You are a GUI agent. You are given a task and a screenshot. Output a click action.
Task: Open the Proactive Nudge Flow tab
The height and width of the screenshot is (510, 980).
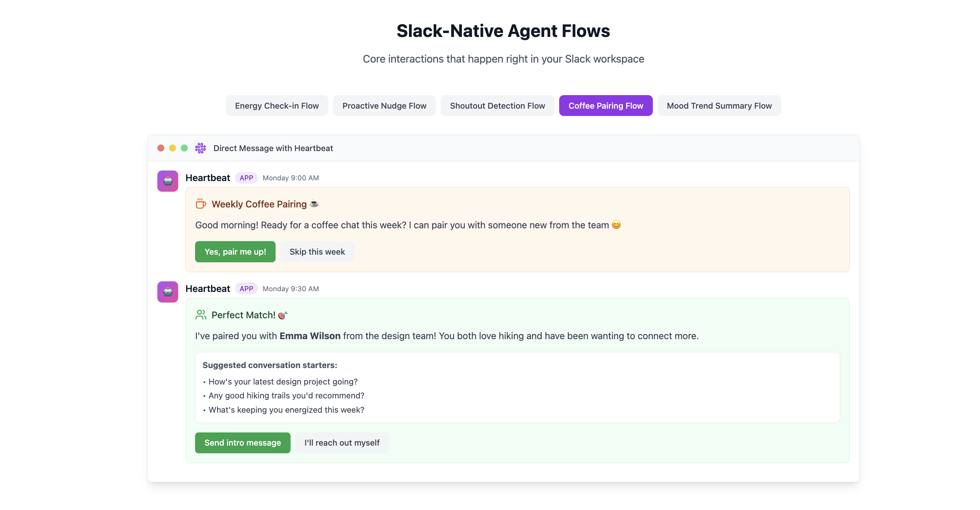tap(384, 106)
